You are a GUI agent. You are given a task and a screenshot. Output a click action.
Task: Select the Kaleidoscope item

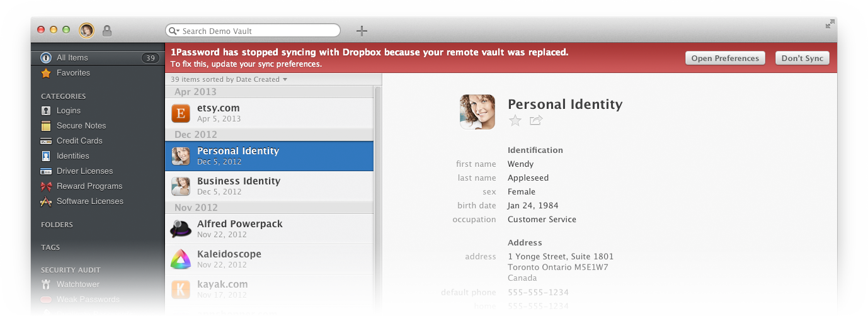270,259
